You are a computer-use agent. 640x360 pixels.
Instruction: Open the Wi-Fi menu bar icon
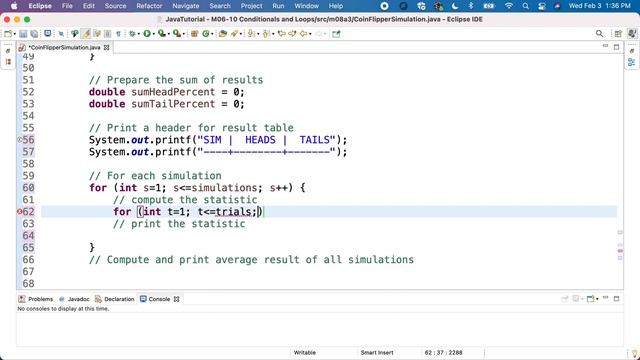coord(509,6)
